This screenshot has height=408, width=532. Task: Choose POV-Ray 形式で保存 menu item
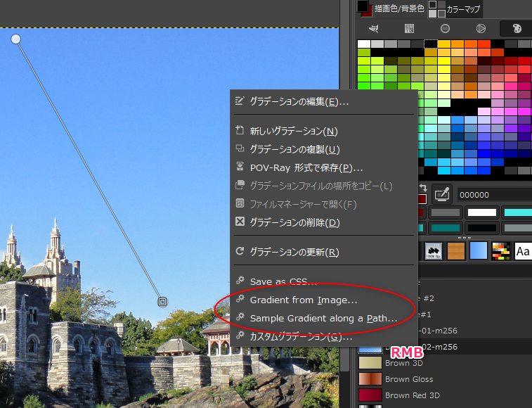pyautogui.click(x=306, y=167)
